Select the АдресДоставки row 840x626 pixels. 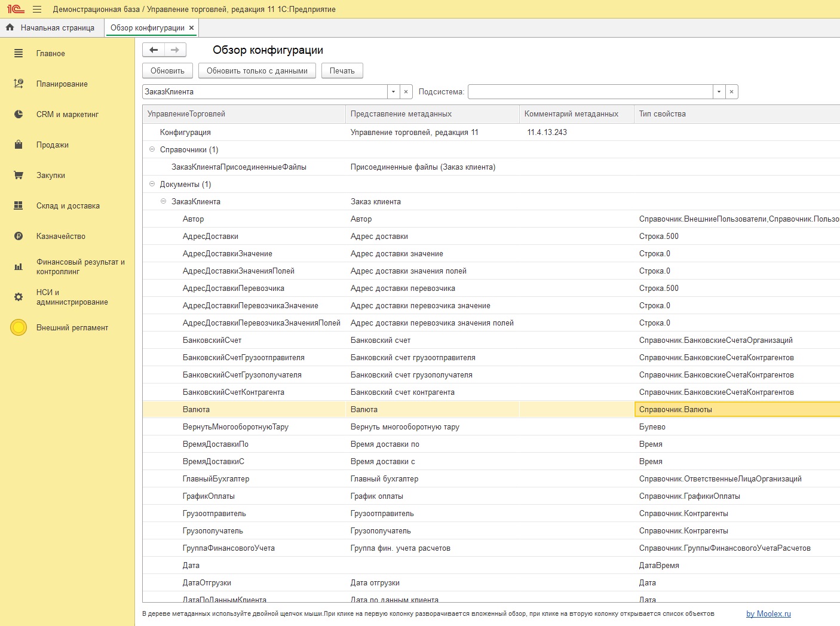click(x=491, y=236)
